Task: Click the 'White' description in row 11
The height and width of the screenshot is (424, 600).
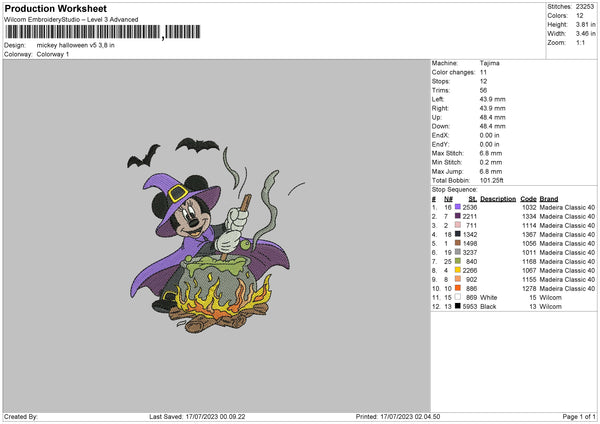Action: (489, 297)
